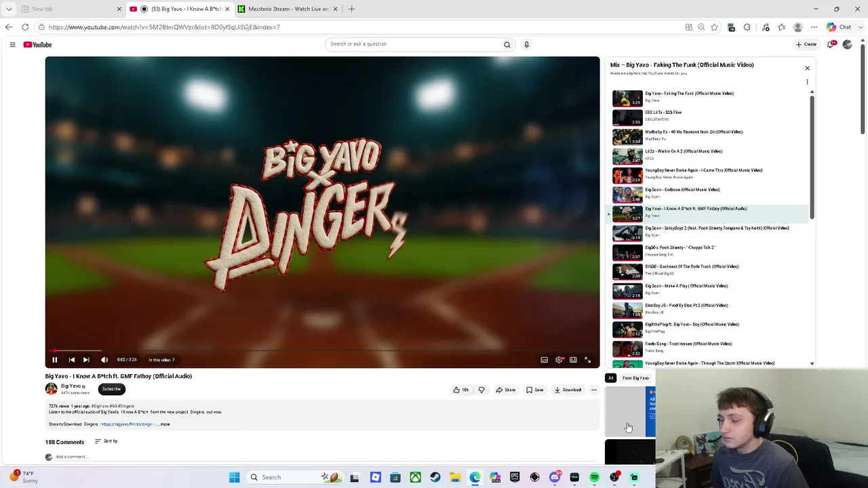Submit search with magnifier icon
Screen dimensions: 868x488
(x=507, y=45)
